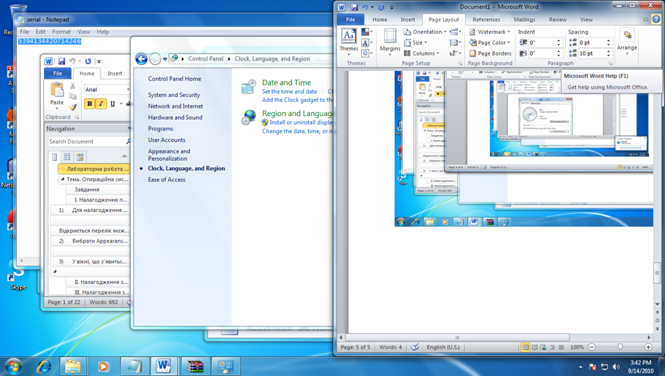This screenshot has height=377, width=666.
Task: Open Control Panel Home link
Action: coord(174,79)
